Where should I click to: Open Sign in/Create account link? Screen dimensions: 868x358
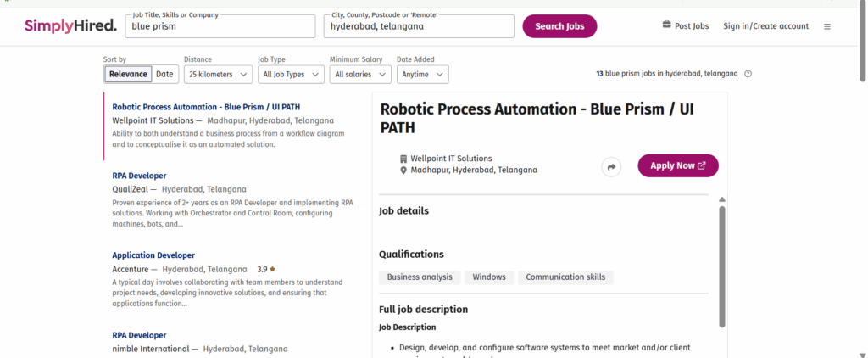[765, 26]
